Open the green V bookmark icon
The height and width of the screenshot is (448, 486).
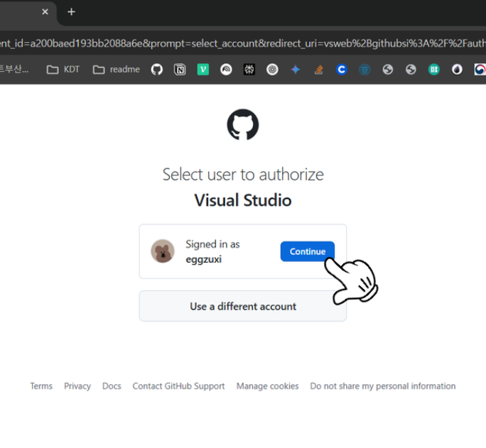(x=203, y=70)
